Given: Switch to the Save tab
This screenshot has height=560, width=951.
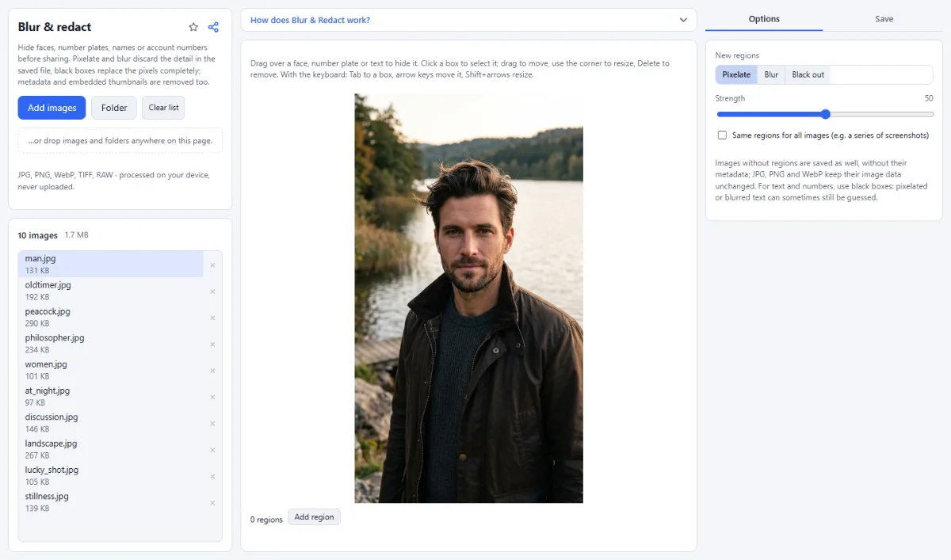Looking at the screenshot, I should [x=884, y=19].
